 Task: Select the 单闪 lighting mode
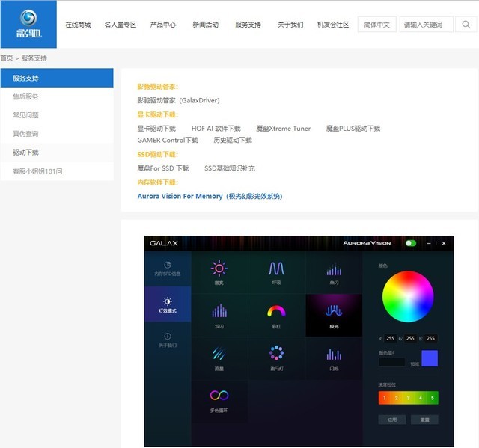pos(334,272)
